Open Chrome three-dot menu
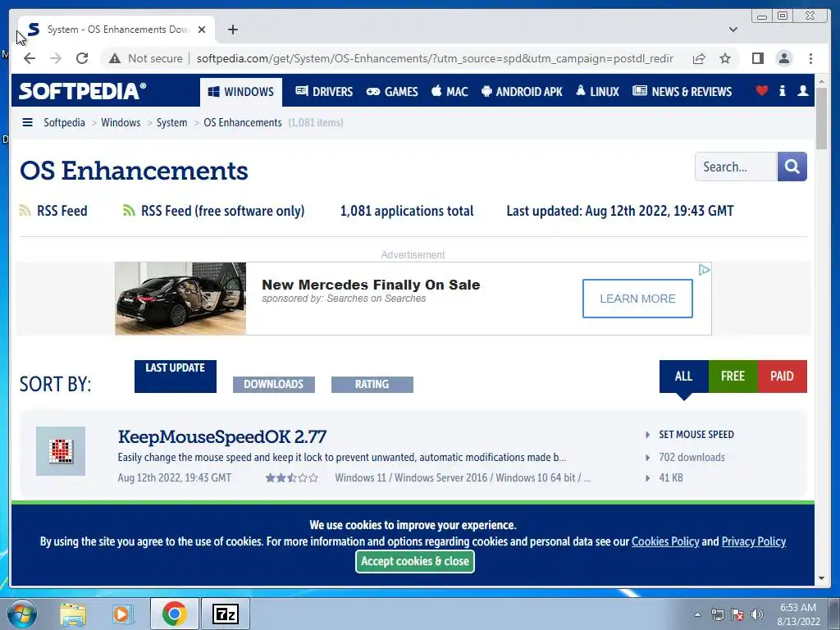840x630 pixels. (x=810, y=58)
